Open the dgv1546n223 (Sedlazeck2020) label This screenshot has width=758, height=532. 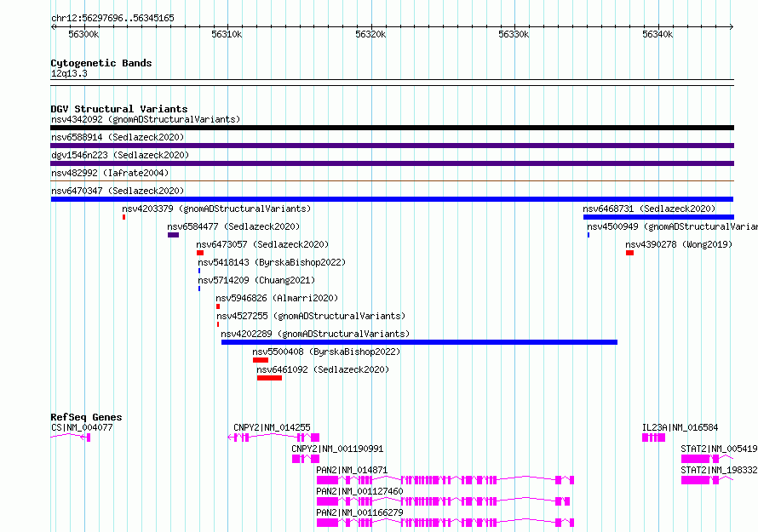(120, 155)
